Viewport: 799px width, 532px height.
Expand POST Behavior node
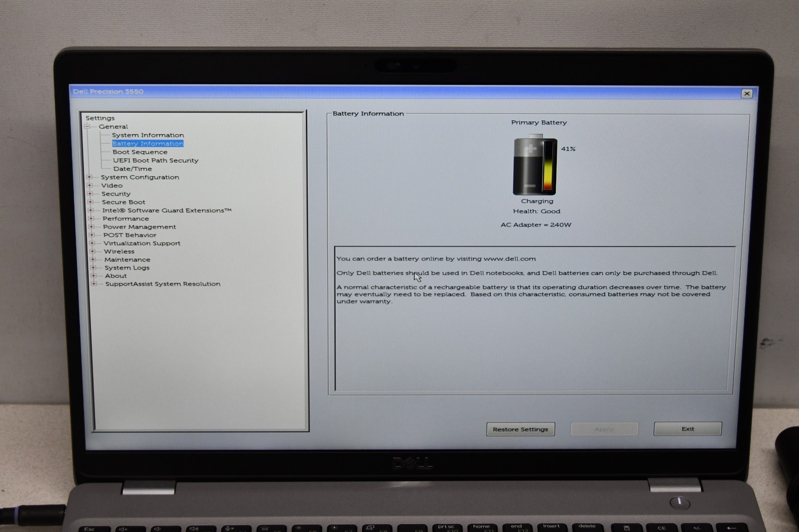tap(92, 235)
